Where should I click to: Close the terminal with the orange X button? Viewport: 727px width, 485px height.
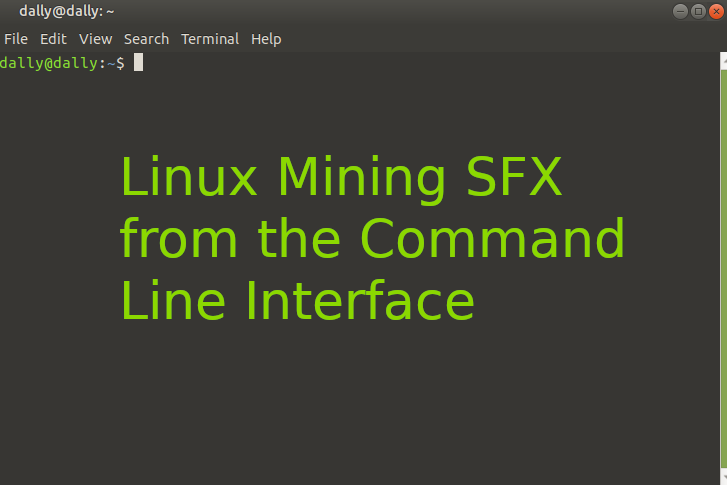(716, 11)
